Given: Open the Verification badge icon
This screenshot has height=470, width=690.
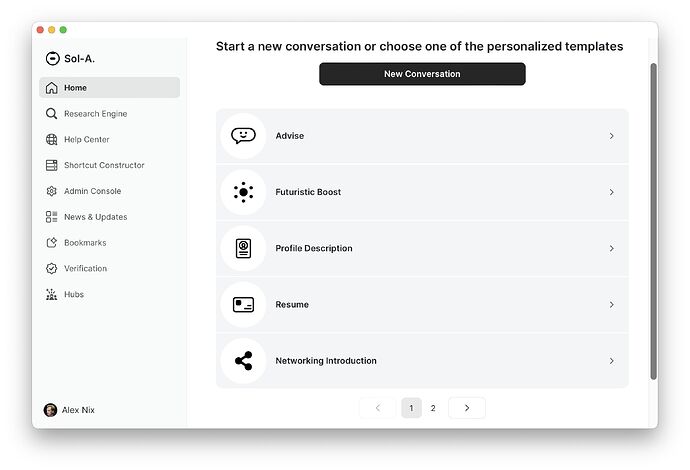Looking at the screenshot, I should [x=51, y=268].
